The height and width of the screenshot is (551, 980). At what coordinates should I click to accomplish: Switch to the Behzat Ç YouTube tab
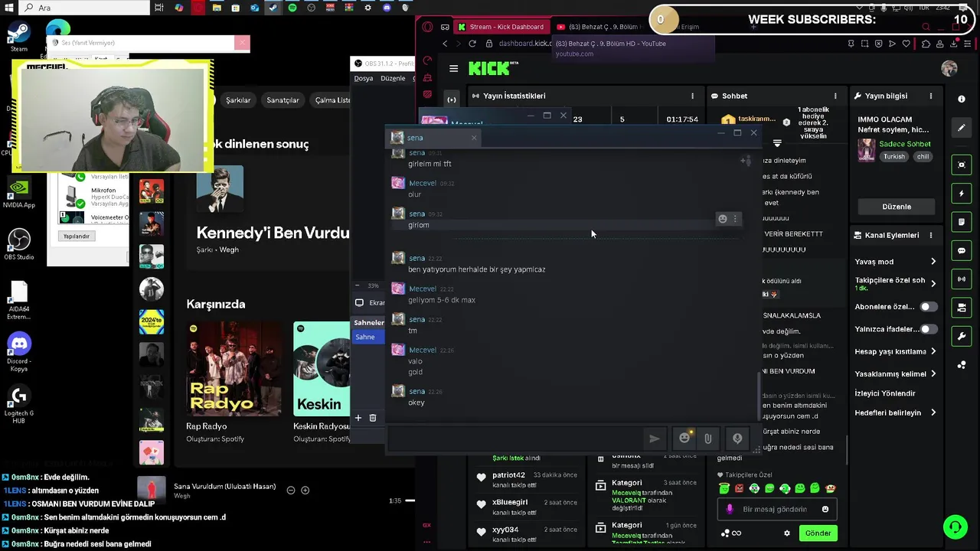[600, 27]
